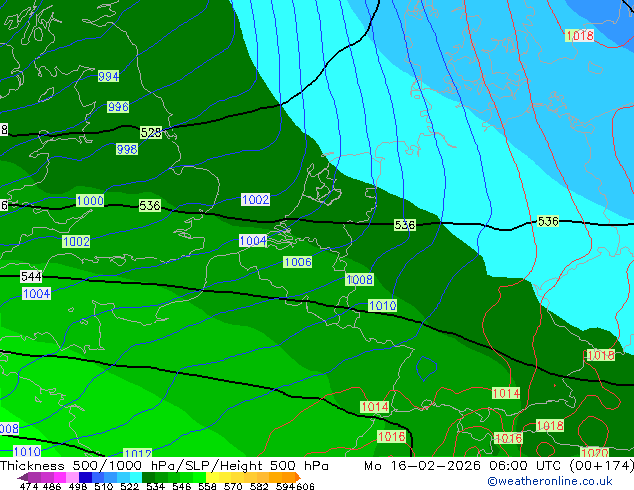Click the 528 height contour label
The height and width of the screenshot is (490, 634).
(x=151, y=133)
